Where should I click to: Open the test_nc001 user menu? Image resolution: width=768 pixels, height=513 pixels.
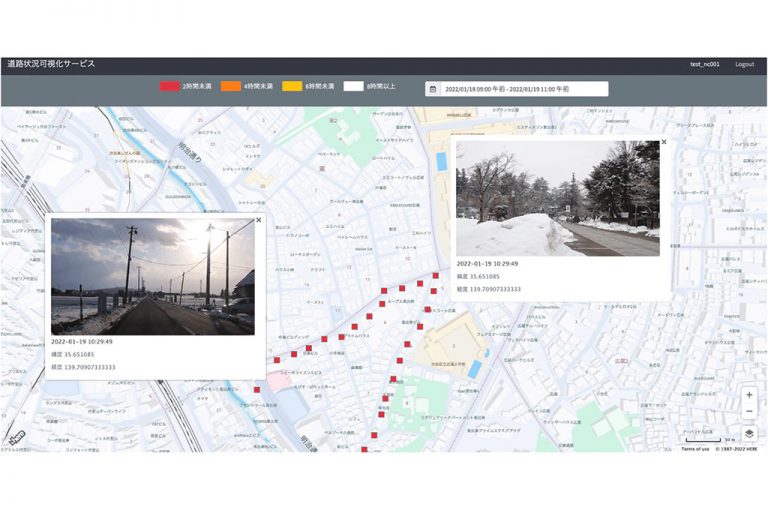click(x=704, y=64)
